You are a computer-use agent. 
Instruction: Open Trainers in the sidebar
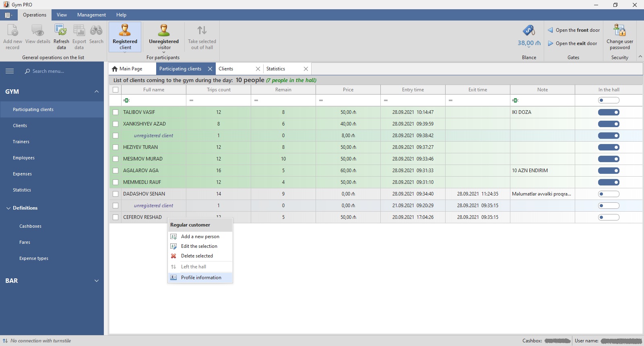tap(21, 142)
